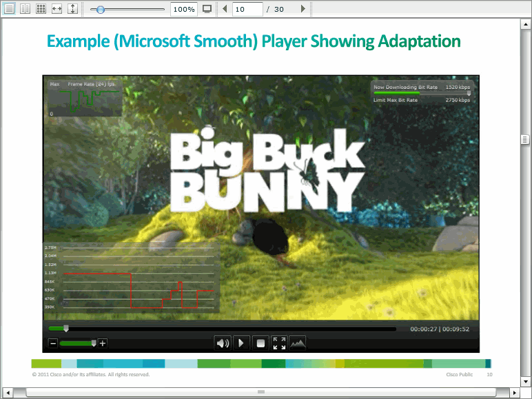Click the horizontal scrollbar thumb
Image resolution: width=532 pixels, height=399 pixels.
pos(261,393)
